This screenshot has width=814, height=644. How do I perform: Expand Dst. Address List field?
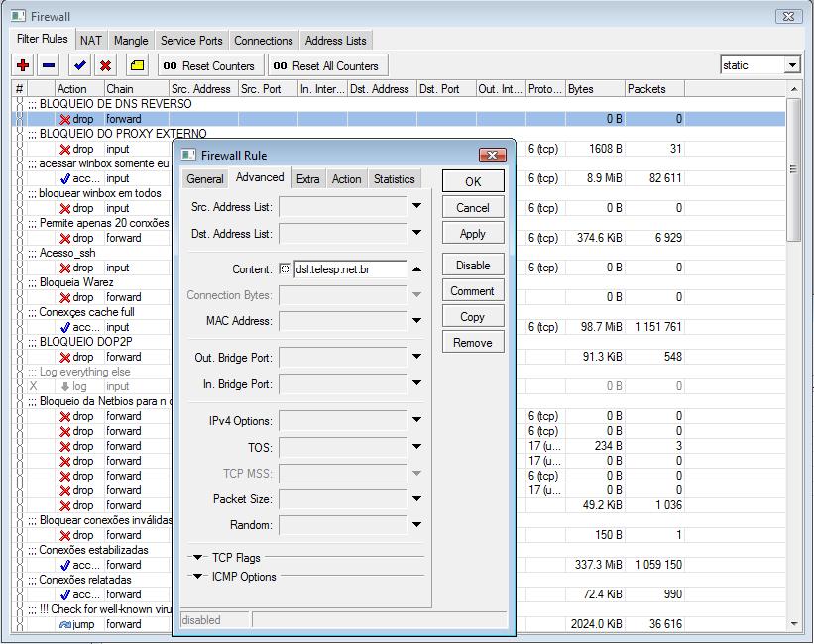(x=416, y=233)
